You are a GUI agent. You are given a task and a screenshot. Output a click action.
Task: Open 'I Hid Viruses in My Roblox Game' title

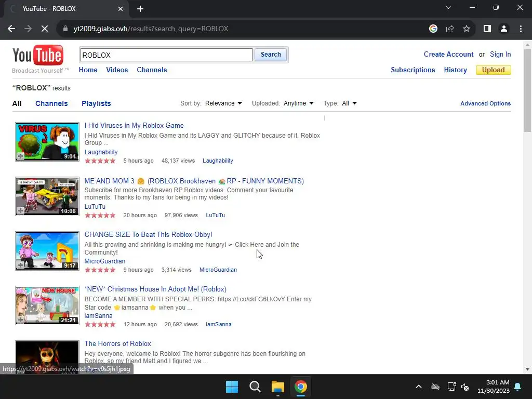click(134, 126)
